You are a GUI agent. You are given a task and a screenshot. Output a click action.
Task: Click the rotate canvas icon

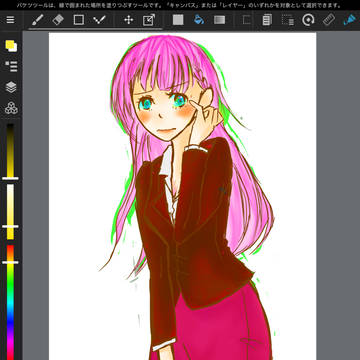[308, 20]
